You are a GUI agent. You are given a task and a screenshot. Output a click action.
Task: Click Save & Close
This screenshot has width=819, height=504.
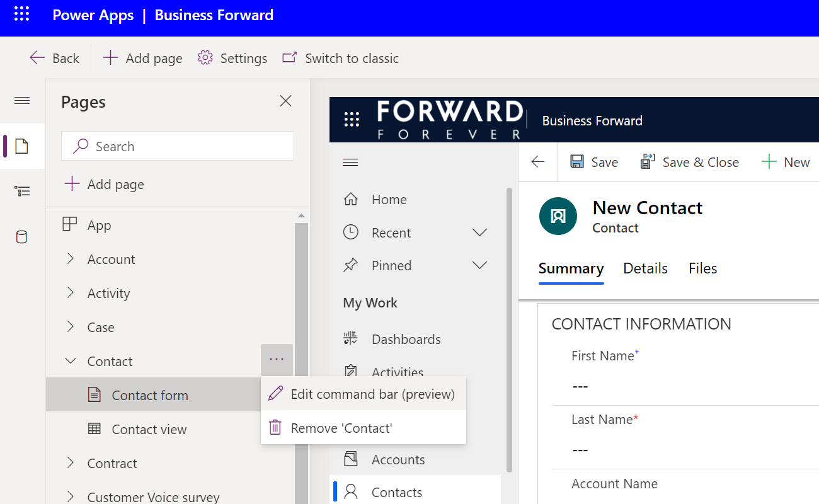(x=690, y=162)
